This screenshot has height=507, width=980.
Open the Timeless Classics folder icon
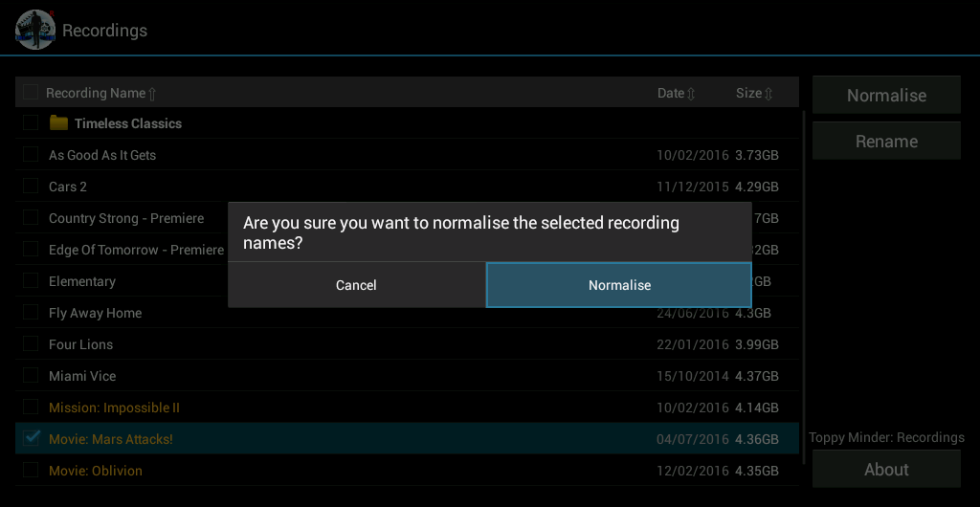click(x=59, y=123)
